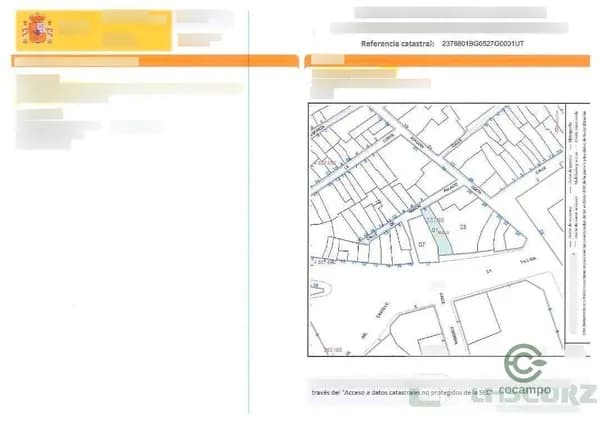Click parcel number 07 on the map
The height and width of the screenshot is (423, 600).
(422, 244)
